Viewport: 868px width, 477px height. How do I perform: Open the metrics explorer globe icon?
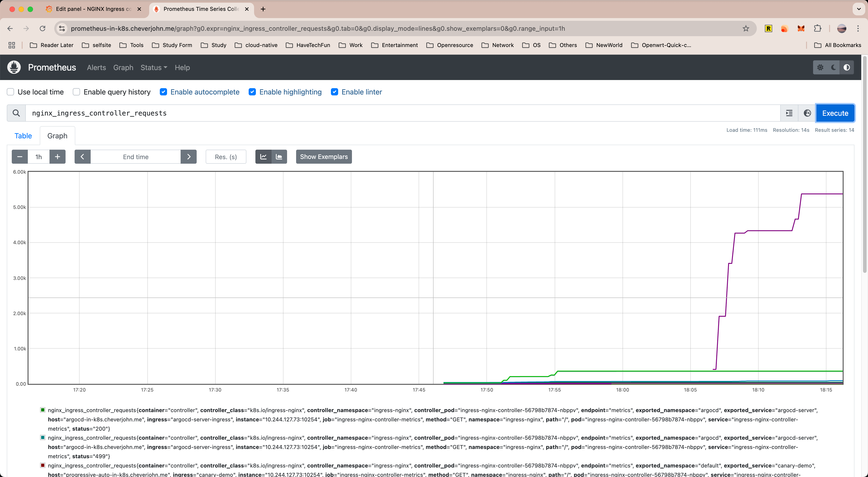pos(807,113)
